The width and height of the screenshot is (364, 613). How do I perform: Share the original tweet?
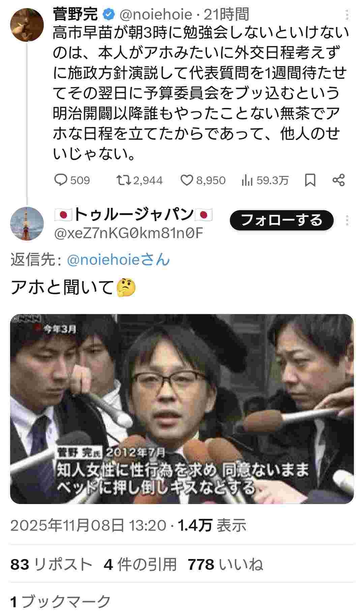coord(338,180)
